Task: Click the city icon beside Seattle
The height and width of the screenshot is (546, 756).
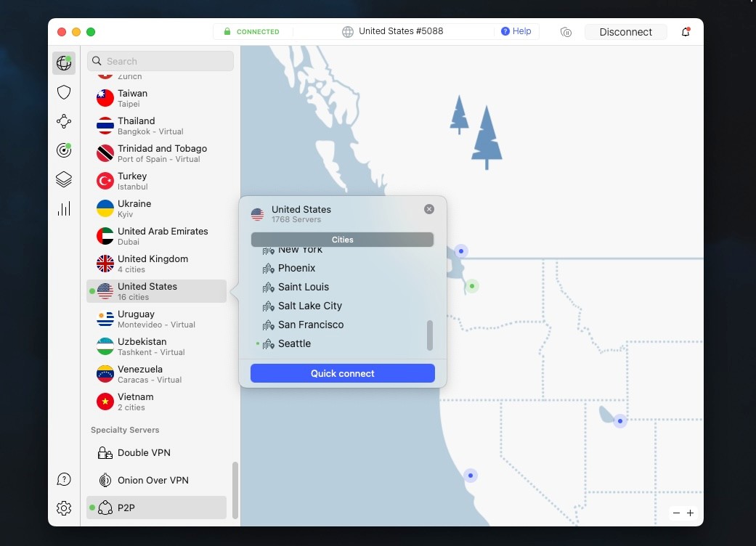Action: tap(268, 344)
